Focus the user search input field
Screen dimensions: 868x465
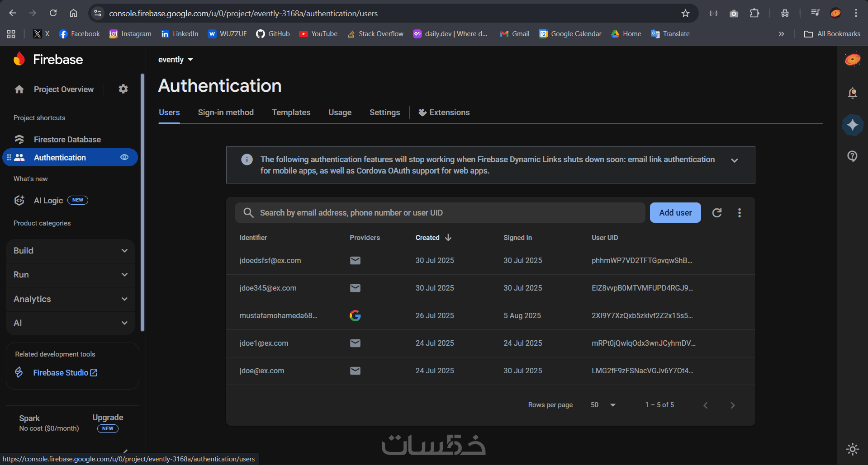[x=440, y=212]
